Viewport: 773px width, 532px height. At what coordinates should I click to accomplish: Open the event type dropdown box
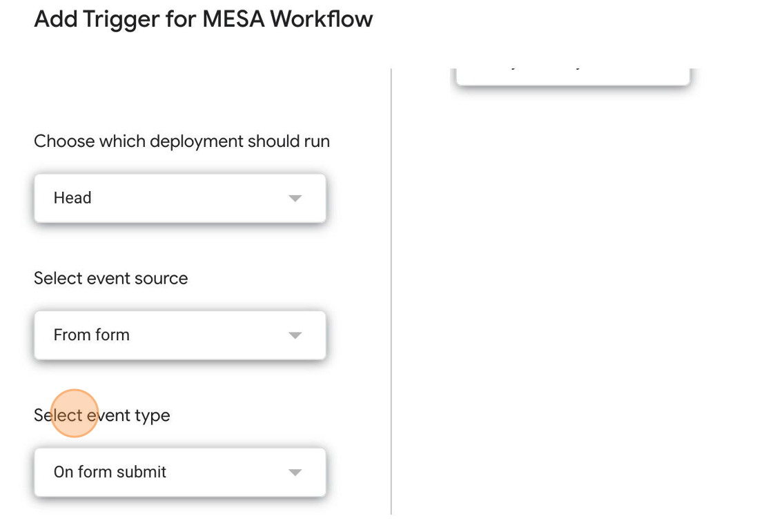point(179,473)
